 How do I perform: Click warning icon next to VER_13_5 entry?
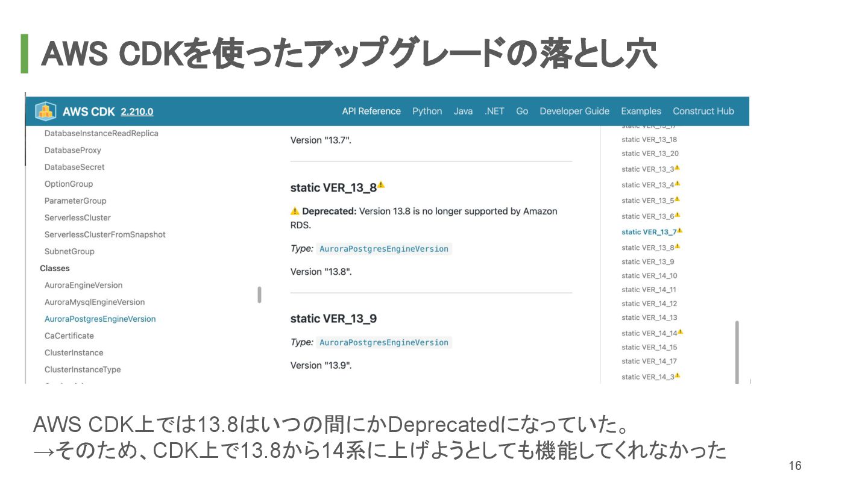pyautogui.click(x=678, y=199)
